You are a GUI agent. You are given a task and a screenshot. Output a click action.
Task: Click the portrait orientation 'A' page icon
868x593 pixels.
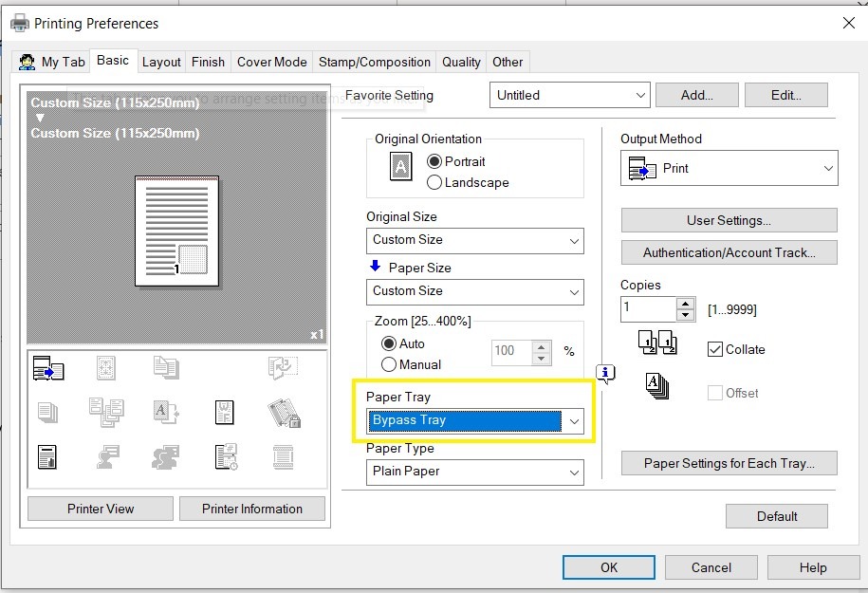(x=401, y=168)
